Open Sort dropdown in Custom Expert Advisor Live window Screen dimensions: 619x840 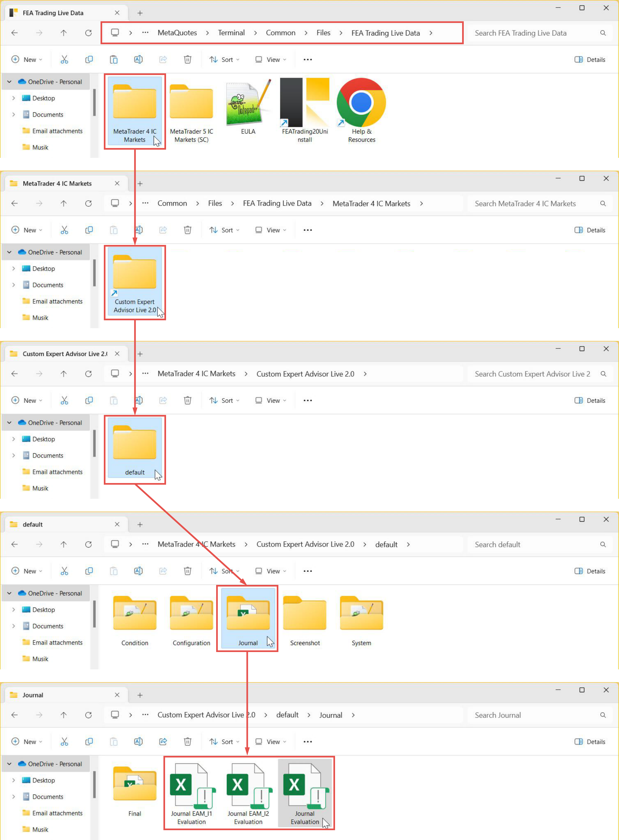[224, 401]
